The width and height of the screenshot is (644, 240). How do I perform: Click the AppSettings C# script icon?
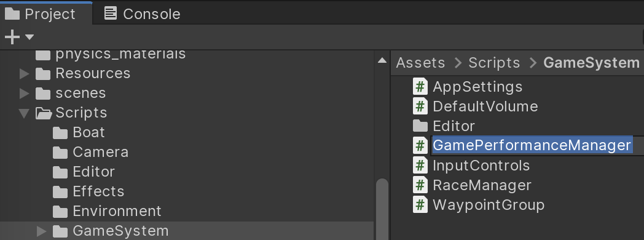coord(420,87)
